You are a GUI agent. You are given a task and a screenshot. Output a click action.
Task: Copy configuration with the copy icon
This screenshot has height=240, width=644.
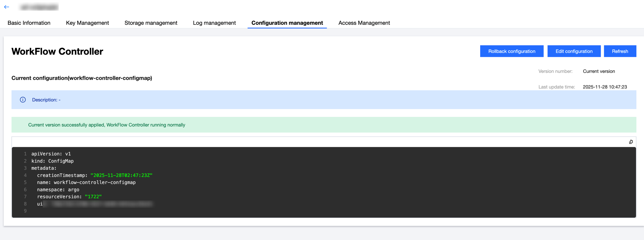click(631, 142)
